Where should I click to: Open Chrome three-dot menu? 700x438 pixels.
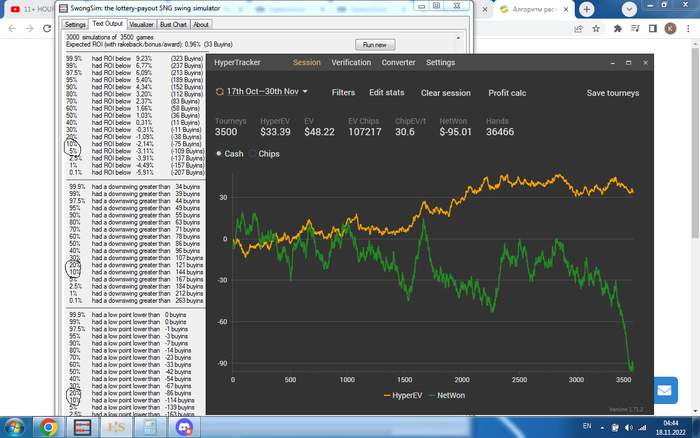pos(688,29)
